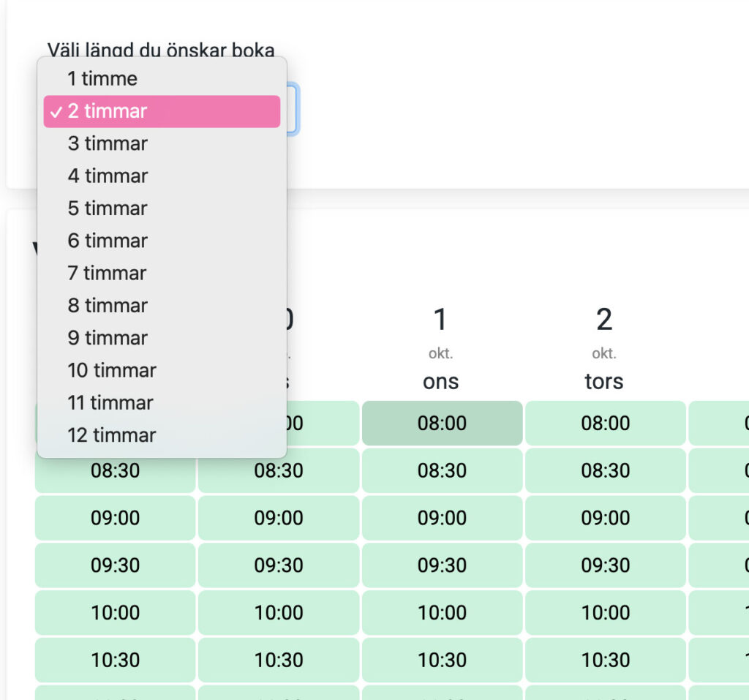
Task: Select 12 timmar from the dropdown
Action: (112, 435)
